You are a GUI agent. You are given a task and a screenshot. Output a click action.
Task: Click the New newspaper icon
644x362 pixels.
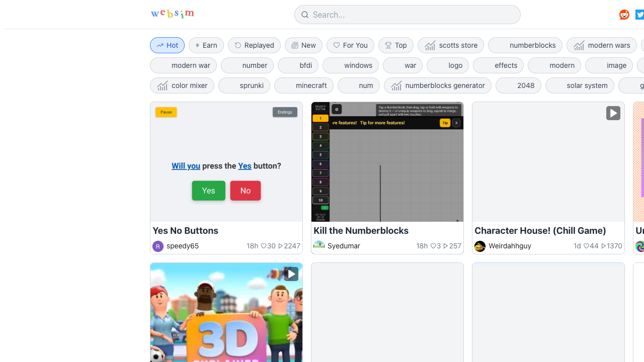pos(295,45)
